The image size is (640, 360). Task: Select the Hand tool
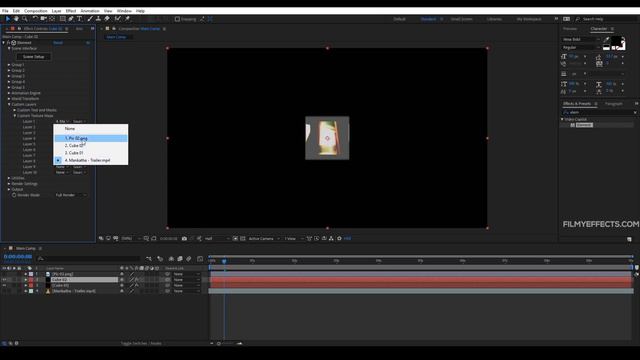pyautogui.click(x=16, y=19)
